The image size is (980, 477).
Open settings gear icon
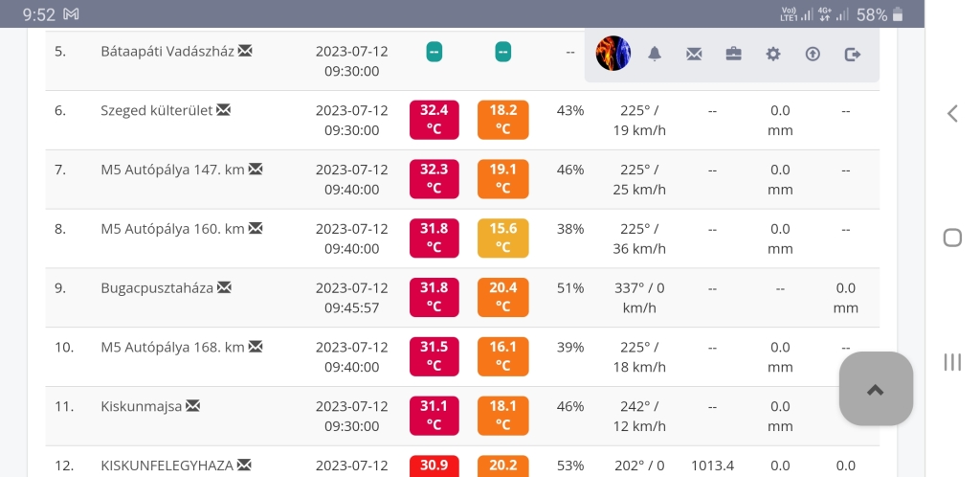click(x=773, y=55)
